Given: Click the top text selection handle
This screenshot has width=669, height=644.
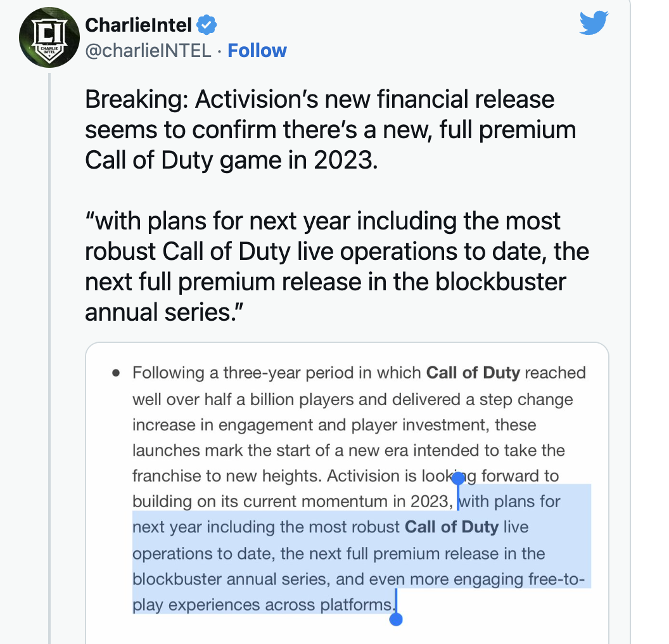Looking at the screenshot, I should point(458,479).
